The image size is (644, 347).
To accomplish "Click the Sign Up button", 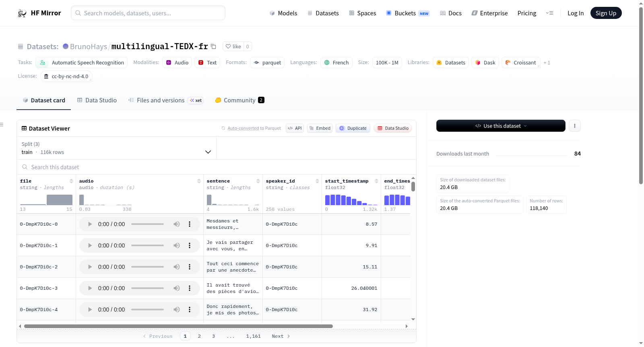I will (606, 13).
